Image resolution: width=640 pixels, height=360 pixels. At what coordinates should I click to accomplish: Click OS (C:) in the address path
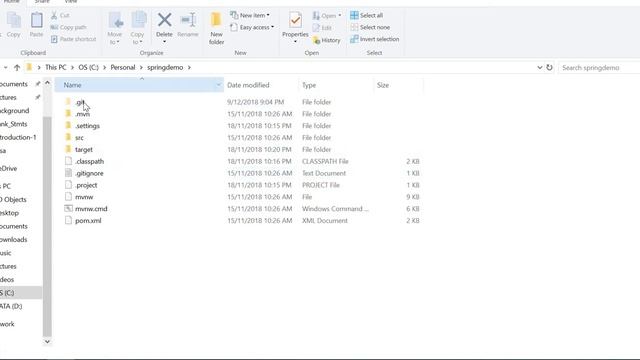(x=89, y=67)
